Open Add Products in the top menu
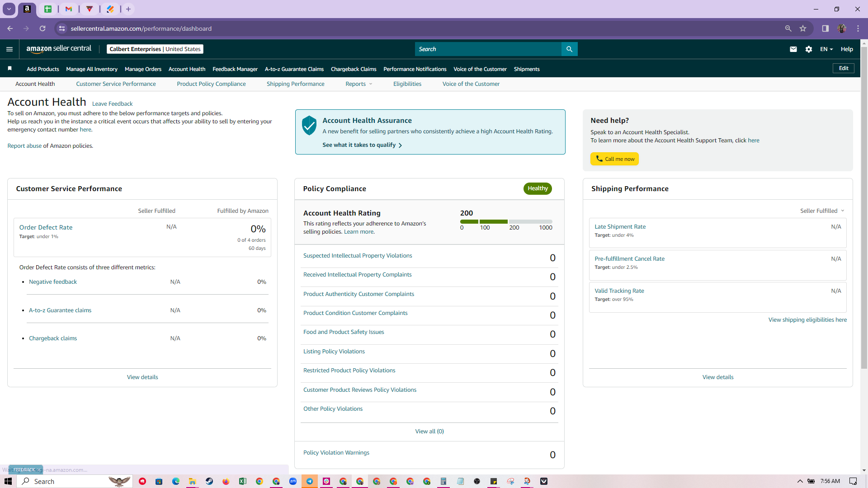The height and width of the screenshot is (488, 868). pyautogui.click(x=43, y=69)
